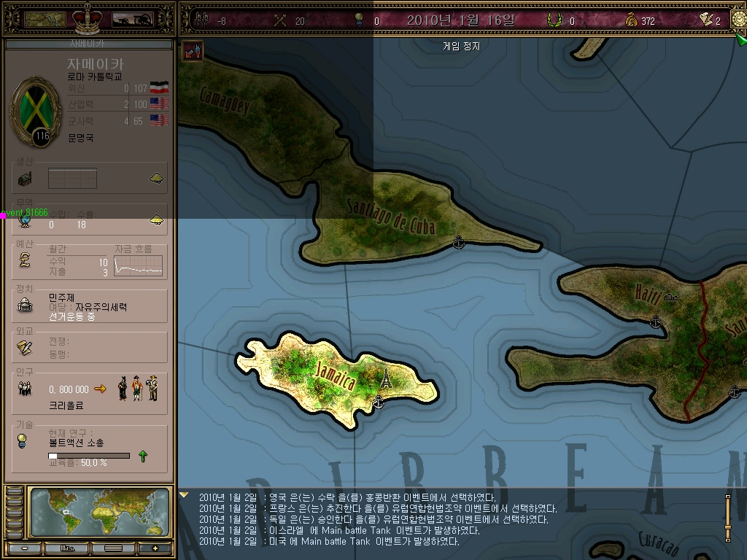Click the date 2010년 1월 16일
Viewport: 747px width, 560px height.
tap(460, 20)
